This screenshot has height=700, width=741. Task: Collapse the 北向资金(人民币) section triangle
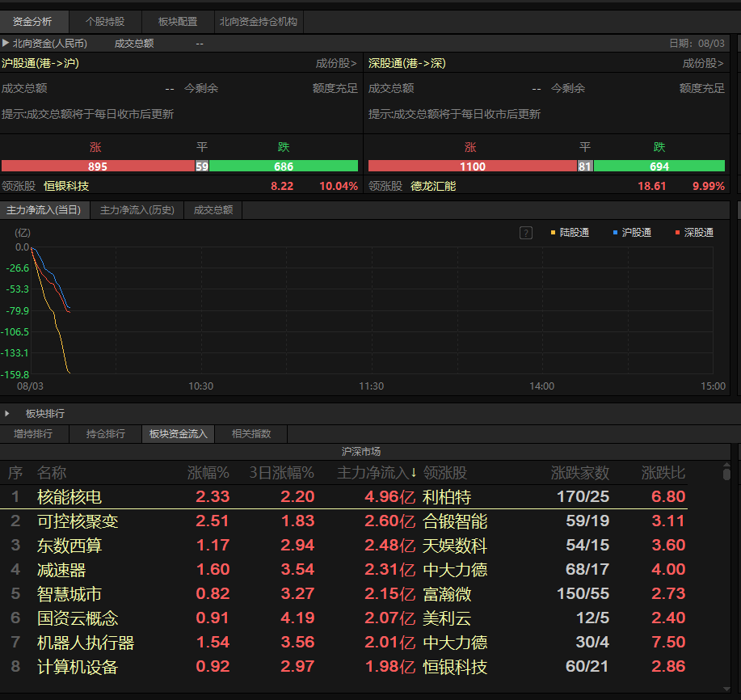click(6, 43)
